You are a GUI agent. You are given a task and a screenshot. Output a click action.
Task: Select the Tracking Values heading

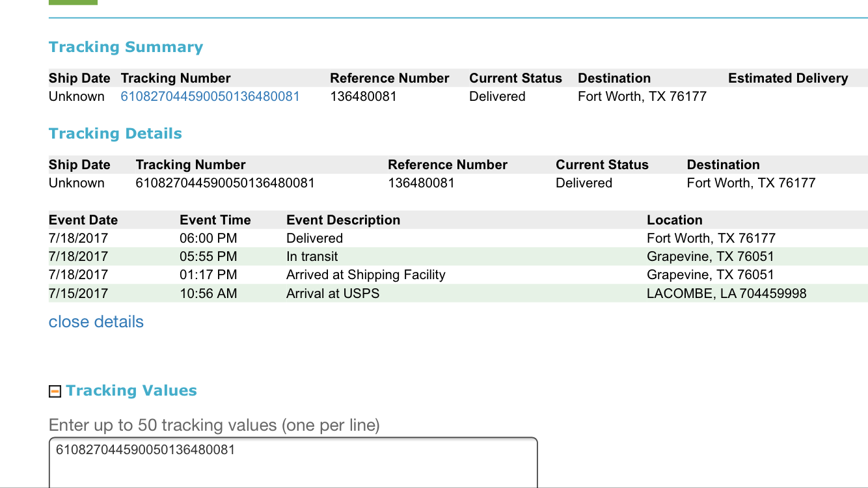[x=131, y=390]
